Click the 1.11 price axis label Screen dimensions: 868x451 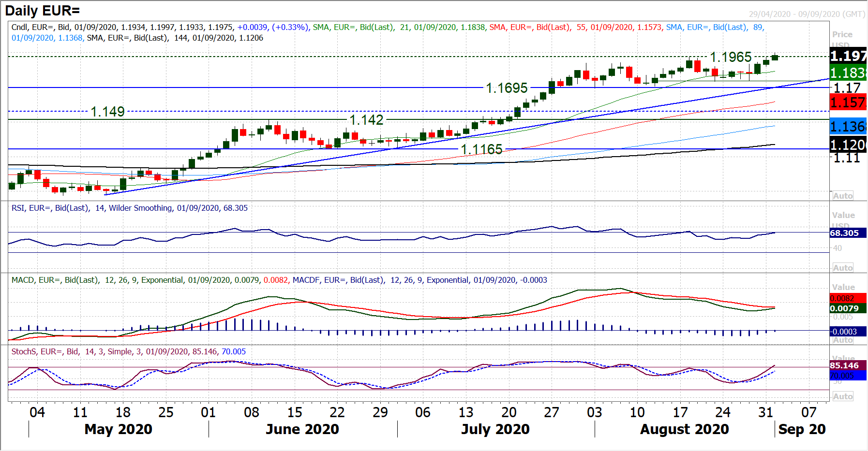pyautogui.click(x=847, y=158)
